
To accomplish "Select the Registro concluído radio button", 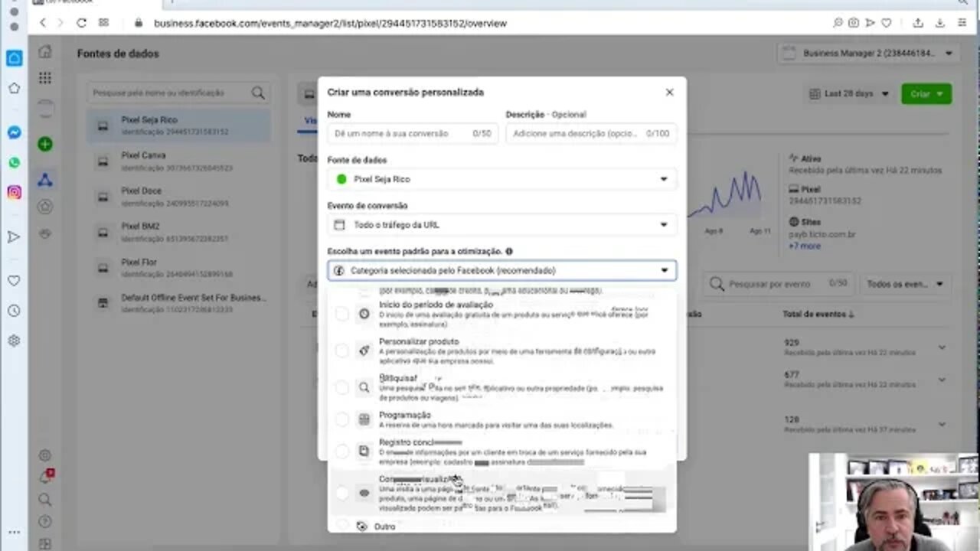I will pyautogui.click(x=341, y=452).
